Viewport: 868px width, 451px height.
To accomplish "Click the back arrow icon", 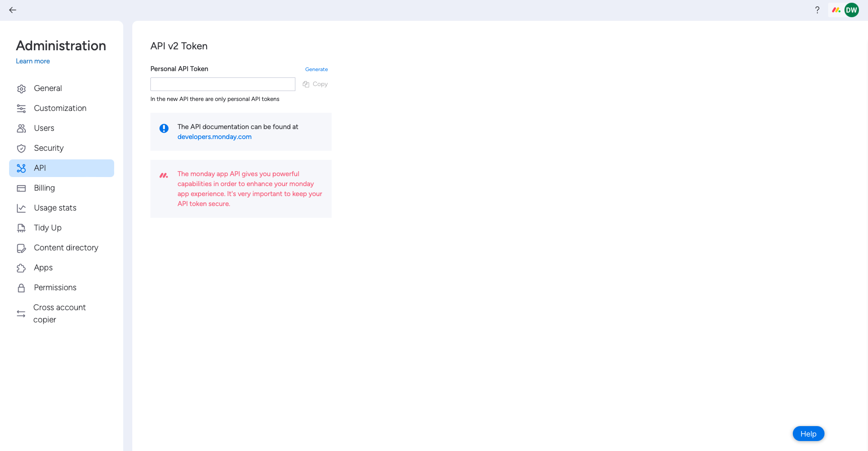I will tap(13, 10).
